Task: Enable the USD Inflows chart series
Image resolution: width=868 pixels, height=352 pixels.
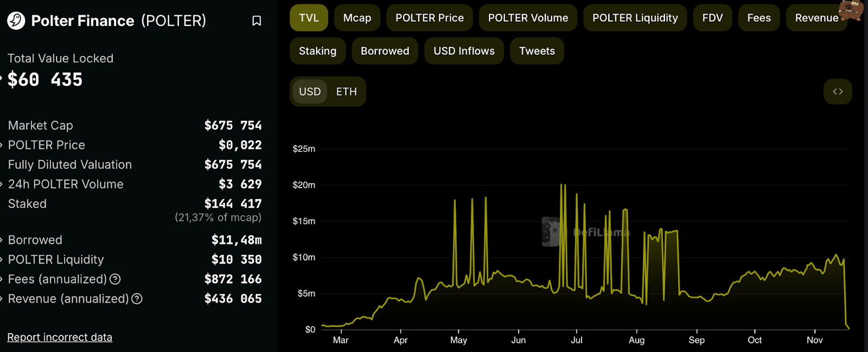Action: tap(464, 51)
